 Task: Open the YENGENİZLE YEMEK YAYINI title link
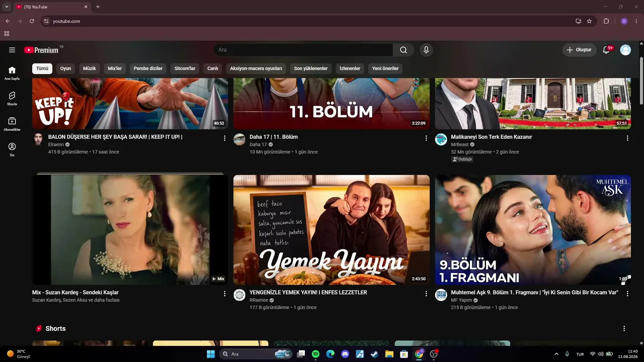(x=308, y=292)
